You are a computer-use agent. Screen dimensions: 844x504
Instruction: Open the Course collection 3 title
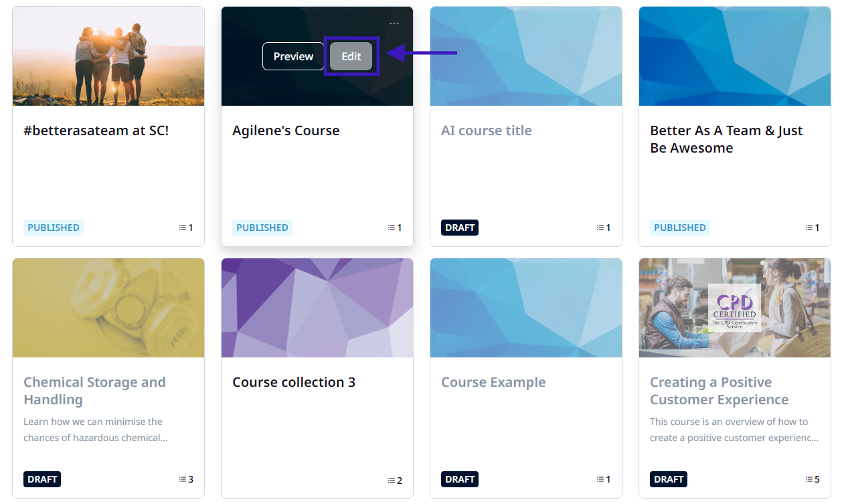tap(294, 382)
